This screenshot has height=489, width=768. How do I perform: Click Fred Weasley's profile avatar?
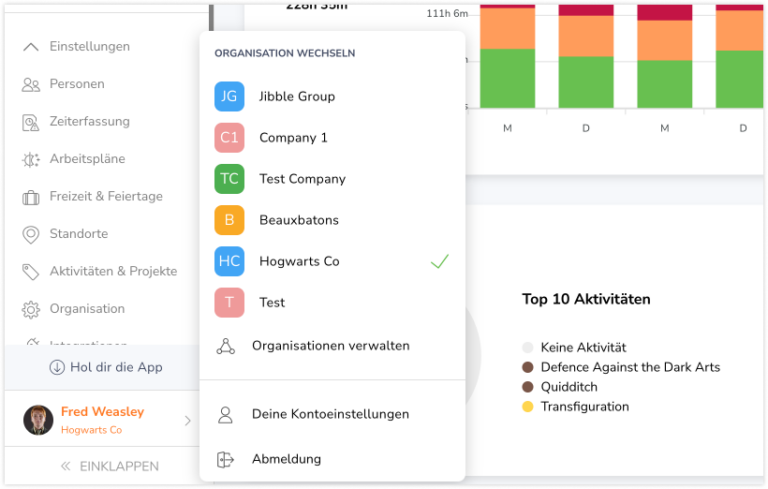[38, 420]
